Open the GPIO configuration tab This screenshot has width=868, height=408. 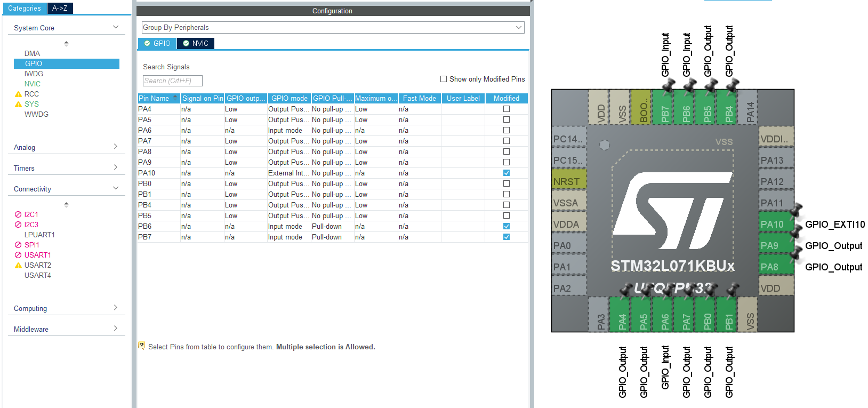tap(157, 43)
